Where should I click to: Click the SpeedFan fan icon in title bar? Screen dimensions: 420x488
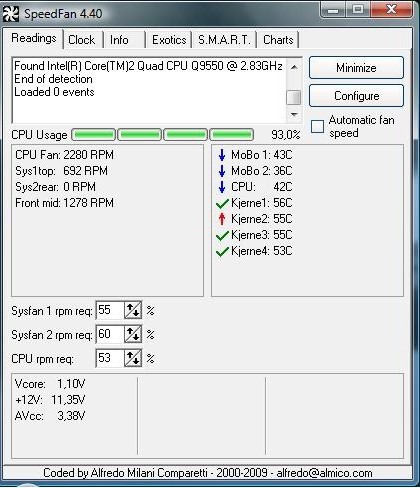coord(11,14)
